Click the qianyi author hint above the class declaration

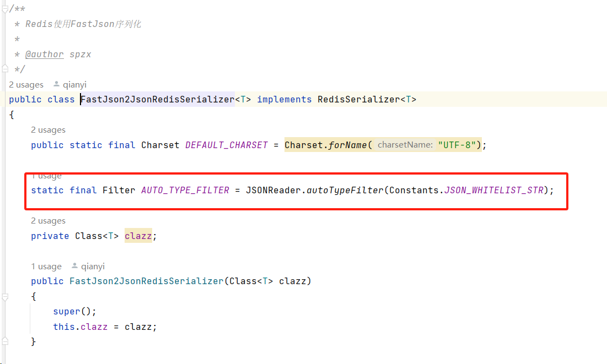[75, 85]
